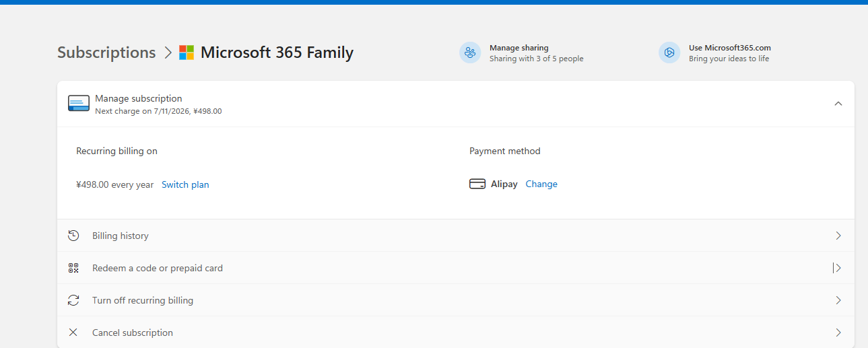
Task: Click the Alipay payment card icon
Action: coord(477,184)
